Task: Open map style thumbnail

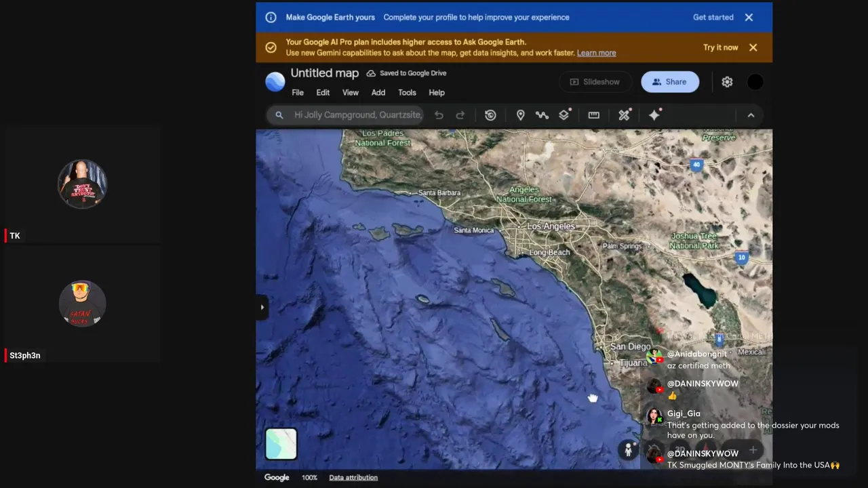Action: click(x=281, y=445)
